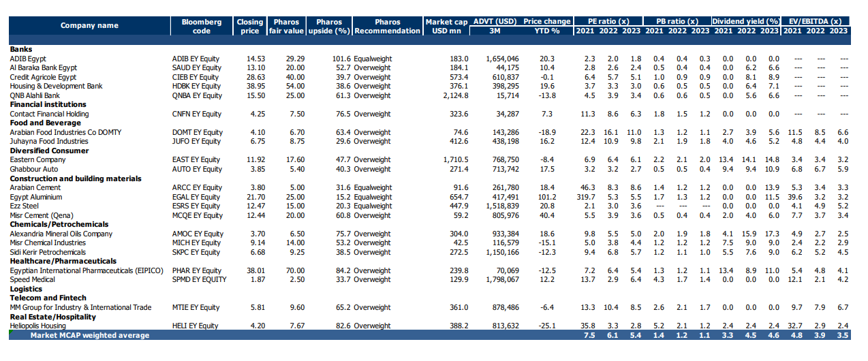Screen dimensions: 868x361
Task: Click the Juhayna Food Industries company name
Action: [49, 142]
